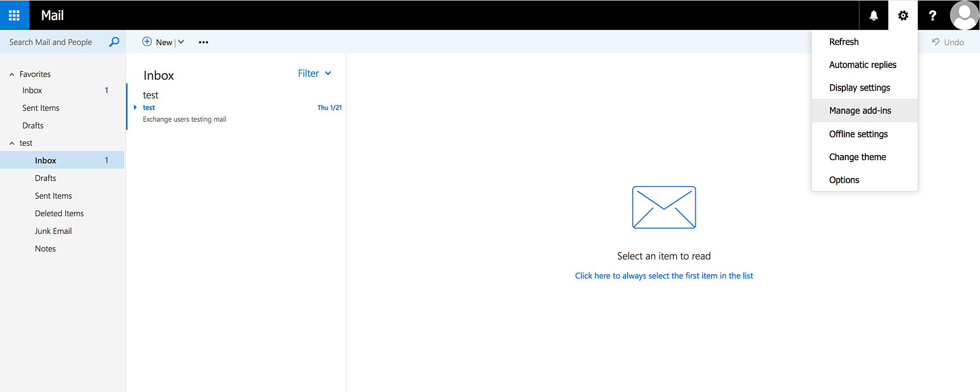The width and height of the screenshot is (980, 392).
Task: Click the large envelope icon
Action: point(664,207)
